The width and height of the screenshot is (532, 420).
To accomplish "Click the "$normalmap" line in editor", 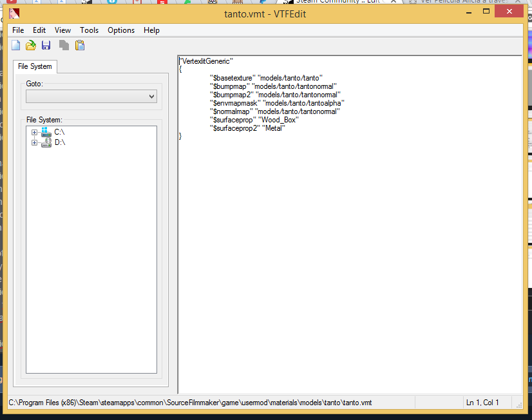I will pyautogui.click(x=275, y=111).
